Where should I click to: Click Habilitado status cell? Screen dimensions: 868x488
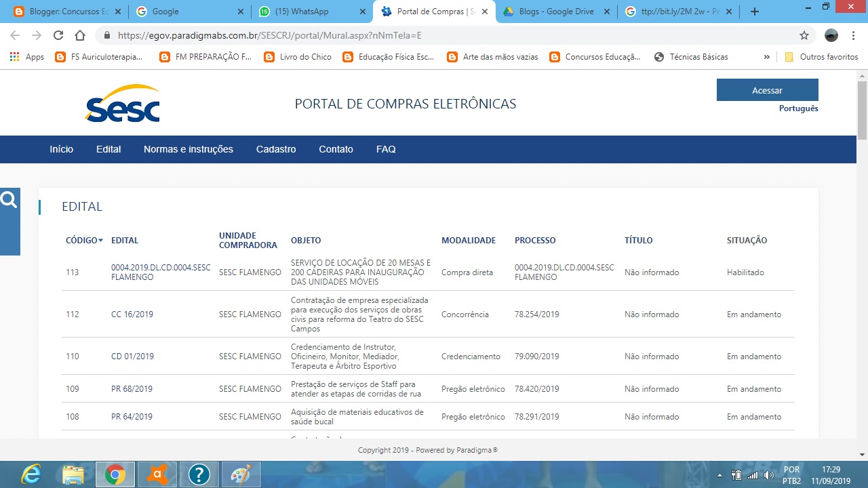(745, 272)
